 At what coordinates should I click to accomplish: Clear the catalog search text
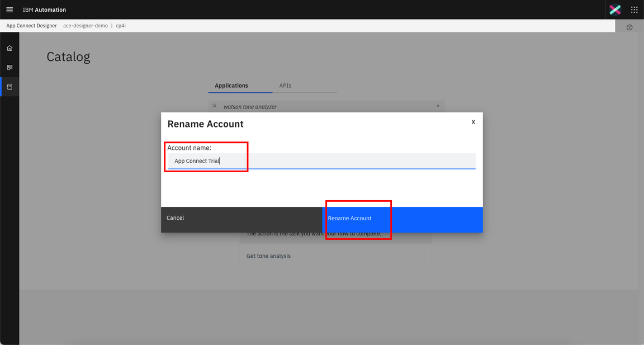[438, 106]
